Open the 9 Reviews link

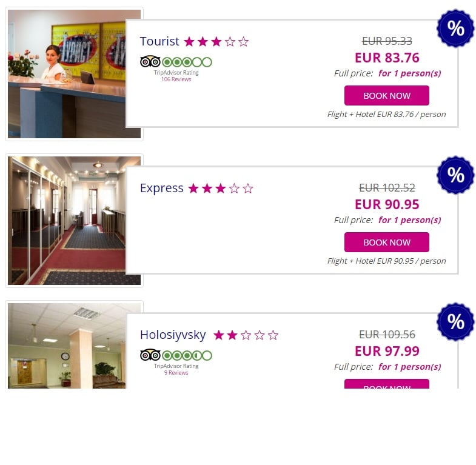point(176,373)
